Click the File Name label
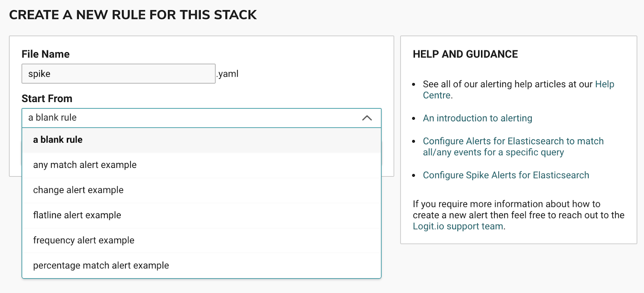 (45, 54)
